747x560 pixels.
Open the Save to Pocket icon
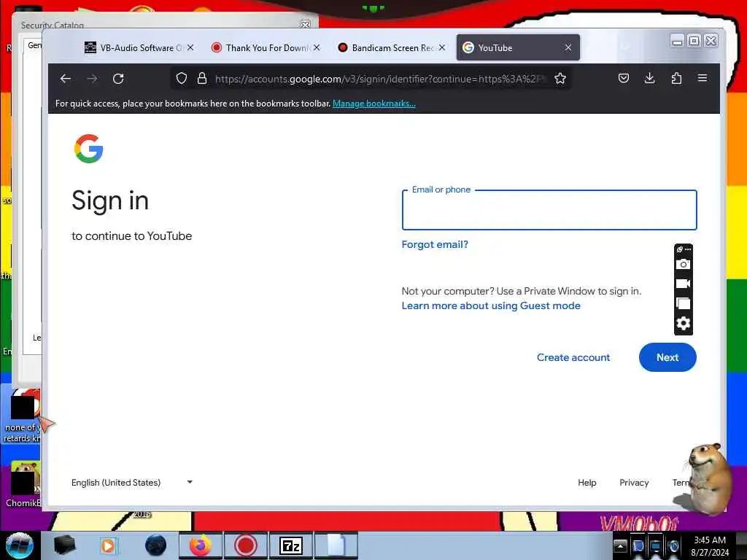[624, 78]
